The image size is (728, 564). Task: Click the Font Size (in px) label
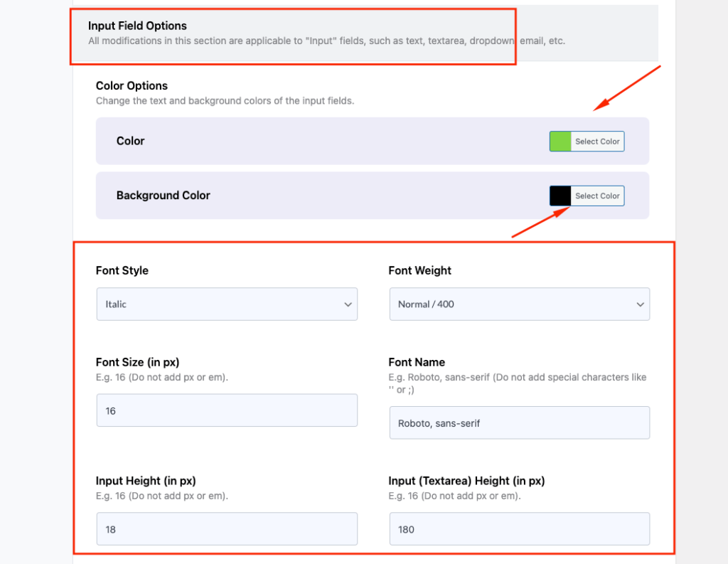pos(137,362)
